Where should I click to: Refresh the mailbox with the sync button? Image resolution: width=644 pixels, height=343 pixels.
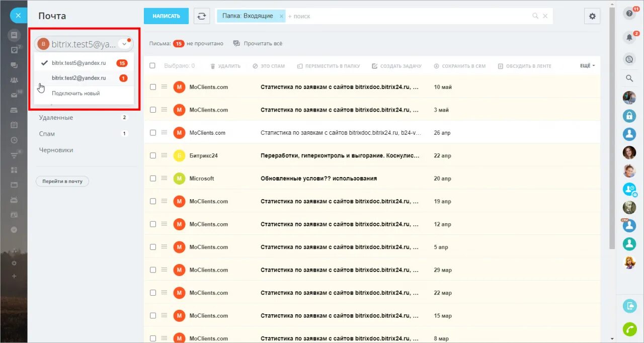[202, 16]
